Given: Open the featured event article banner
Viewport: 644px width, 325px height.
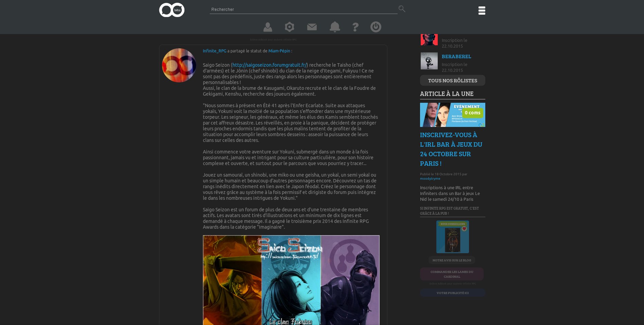Looking at the screenshot, I should (x=453, y=115).
